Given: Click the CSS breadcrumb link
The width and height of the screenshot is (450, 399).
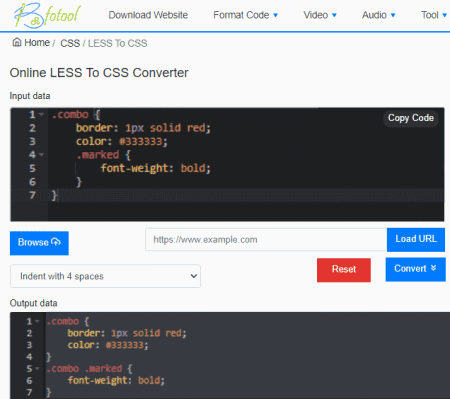Looking at the screenshot, I should (70, 43).
